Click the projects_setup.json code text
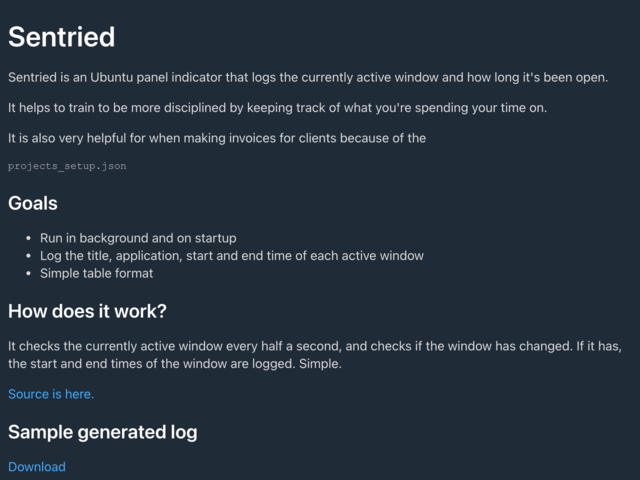 click(67, 166)
